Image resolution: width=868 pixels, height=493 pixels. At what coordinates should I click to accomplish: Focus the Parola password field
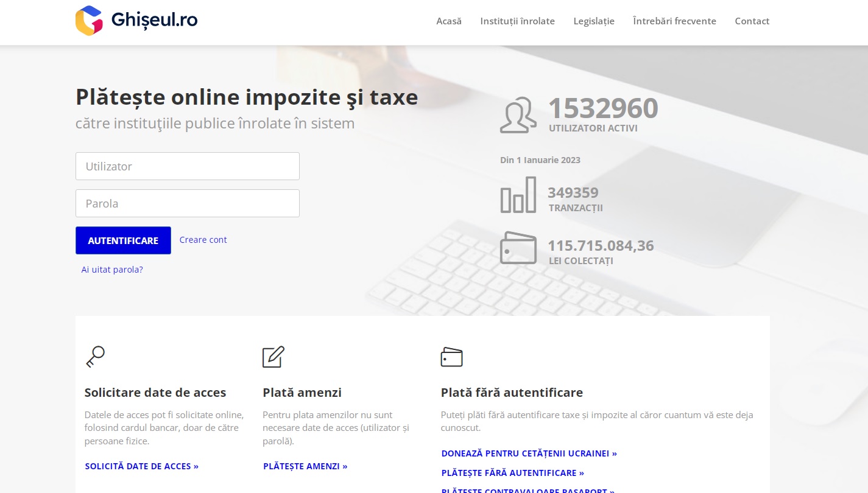pyautogui.click(x=188, y=203)
